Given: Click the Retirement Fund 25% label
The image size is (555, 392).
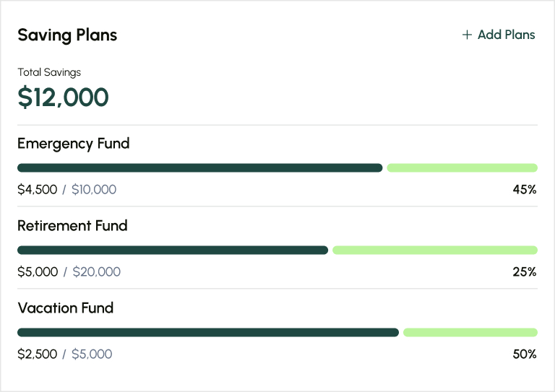Looking at the screenshot, I should point(525,272).
